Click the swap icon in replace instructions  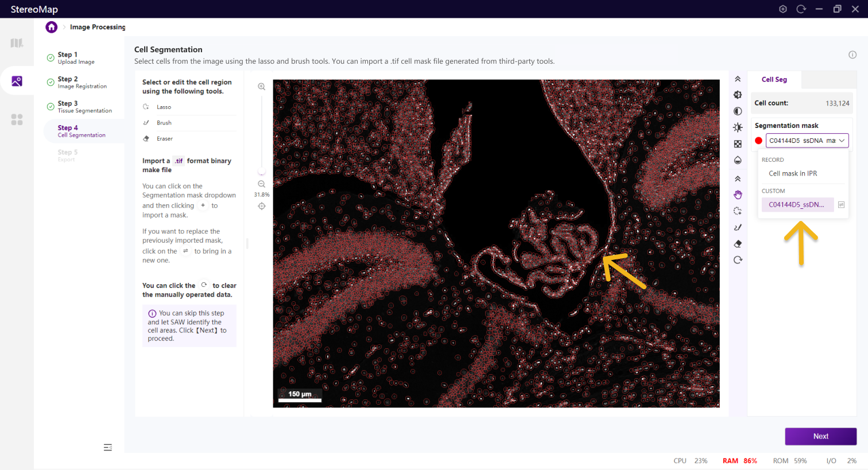point(185,251)
